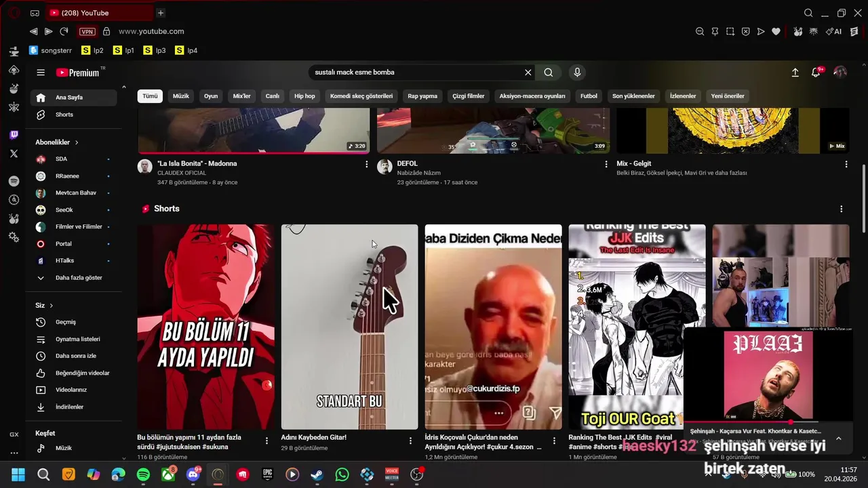Open the Opera GX logo menu
The height and width of the screenshot is (488, 868).
(x=14, y=13)
